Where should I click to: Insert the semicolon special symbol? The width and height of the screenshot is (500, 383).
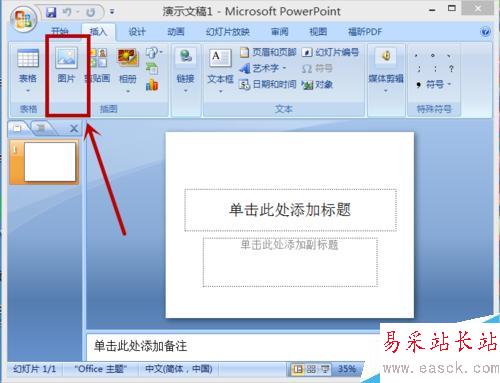coord(419,69)
